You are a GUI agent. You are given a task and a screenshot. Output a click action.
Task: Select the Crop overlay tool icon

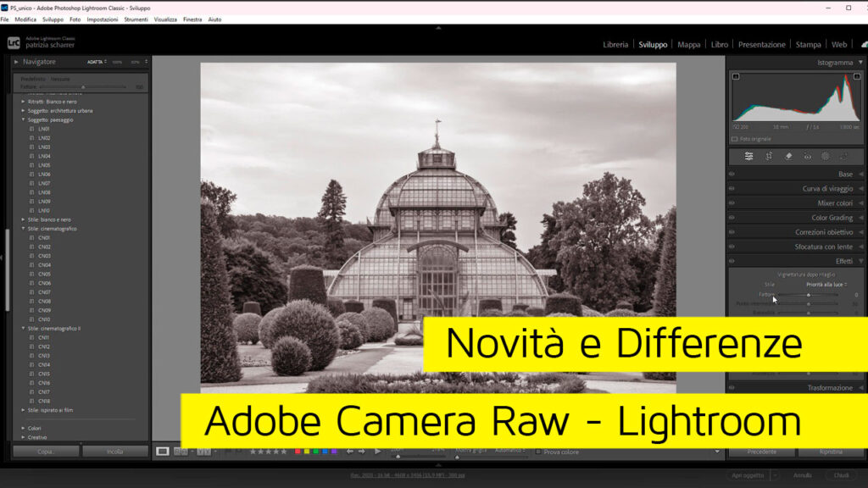click(x=769, y=157)
